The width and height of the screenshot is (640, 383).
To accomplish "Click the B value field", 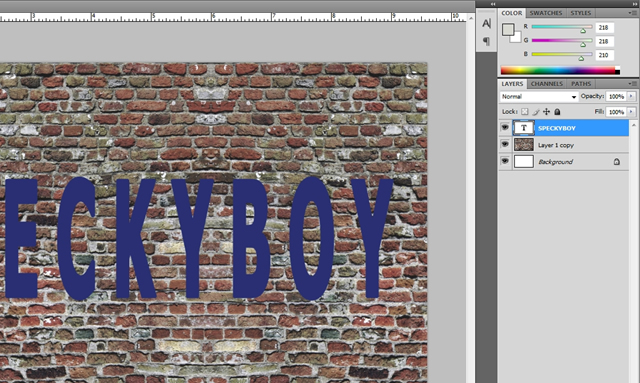I will pos(604,55).
